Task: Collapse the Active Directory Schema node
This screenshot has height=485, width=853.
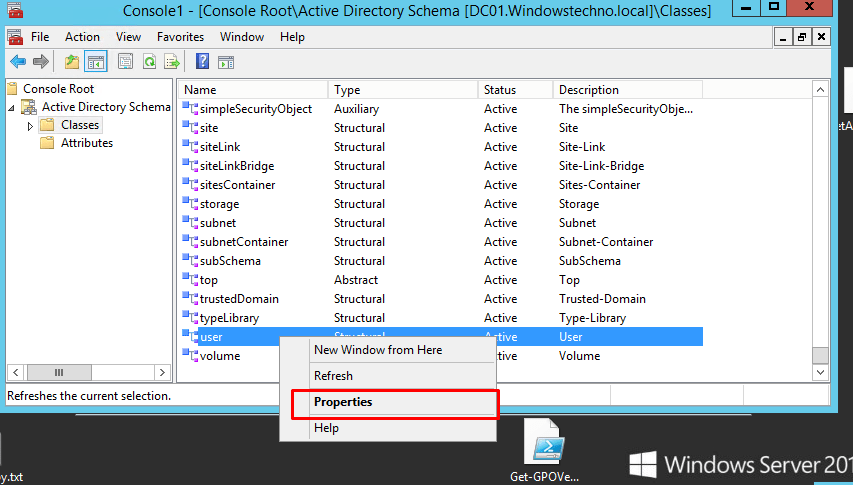Action: coord(11,108)
